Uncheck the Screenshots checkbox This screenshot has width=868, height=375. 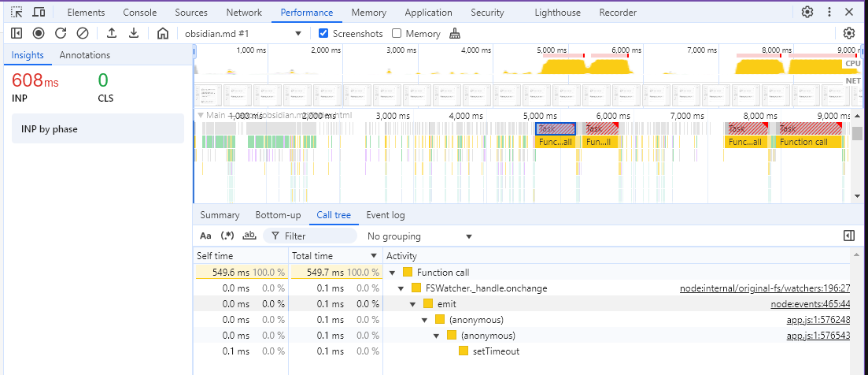323,34
